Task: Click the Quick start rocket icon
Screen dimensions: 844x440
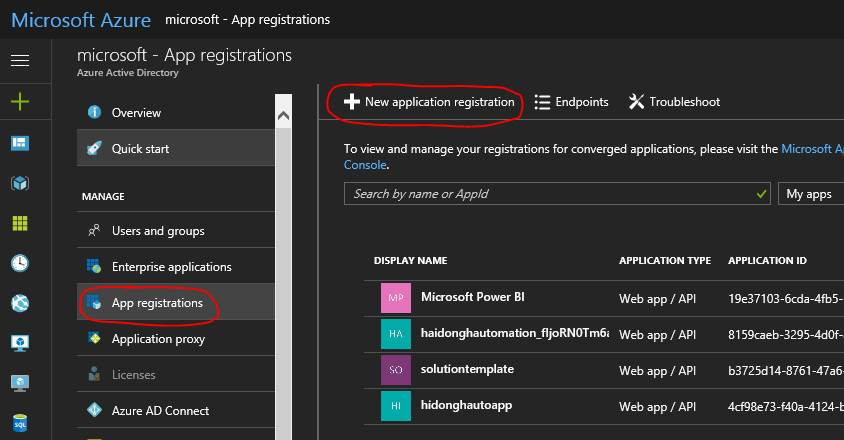Action: (94, 148)
